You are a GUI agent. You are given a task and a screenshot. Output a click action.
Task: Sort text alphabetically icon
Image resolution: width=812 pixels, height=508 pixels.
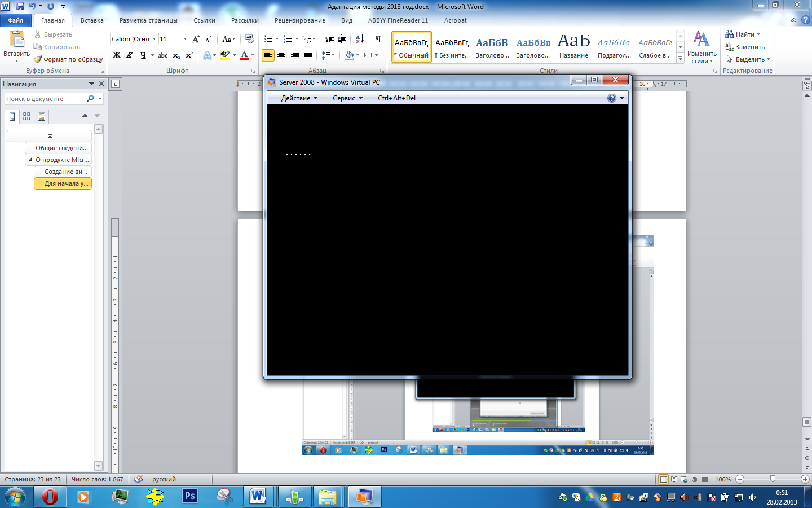(359, 39)
